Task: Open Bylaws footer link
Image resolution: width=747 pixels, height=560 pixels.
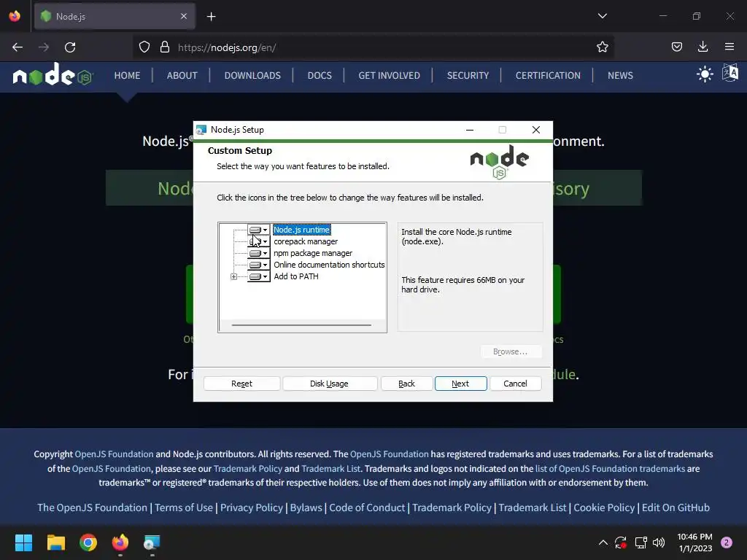Action: click(306, 507)
